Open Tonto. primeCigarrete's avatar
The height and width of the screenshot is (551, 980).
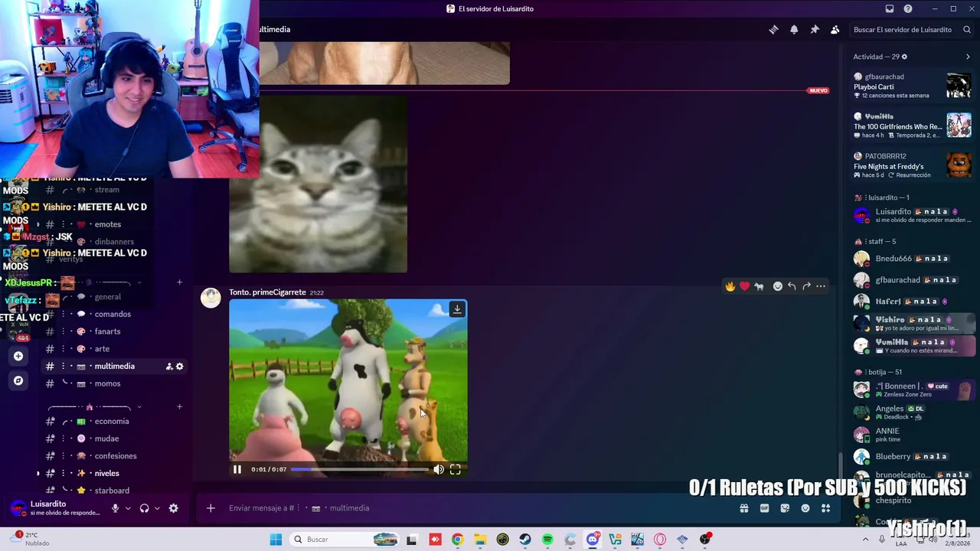(211, 298)
